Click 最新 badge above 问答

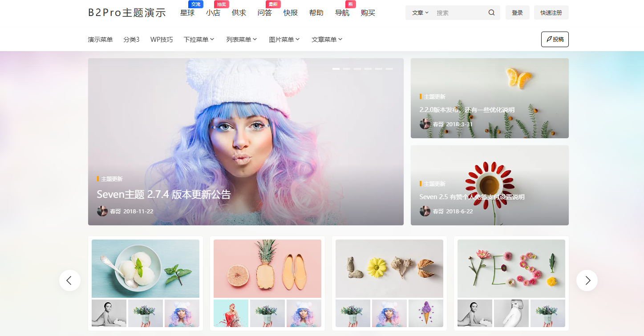(273, 4)
